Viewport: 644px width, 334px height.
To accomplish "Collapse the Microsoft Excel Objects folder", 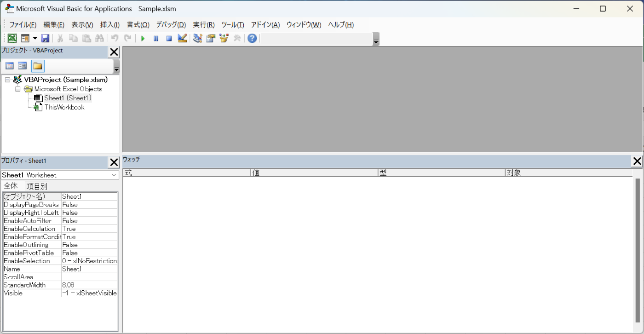I will [18, 89].
